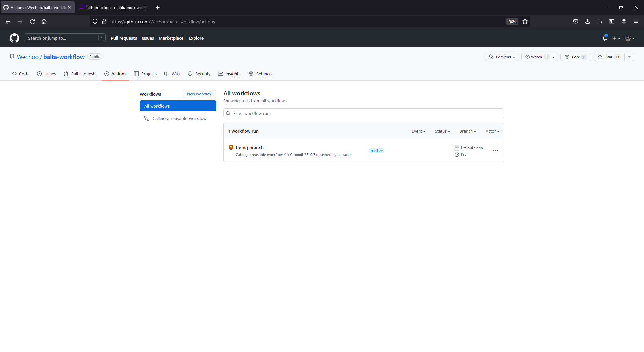Close the github-actions-reutilizando tab
This screenshot has width=644, height=352.
click(145, 7)
